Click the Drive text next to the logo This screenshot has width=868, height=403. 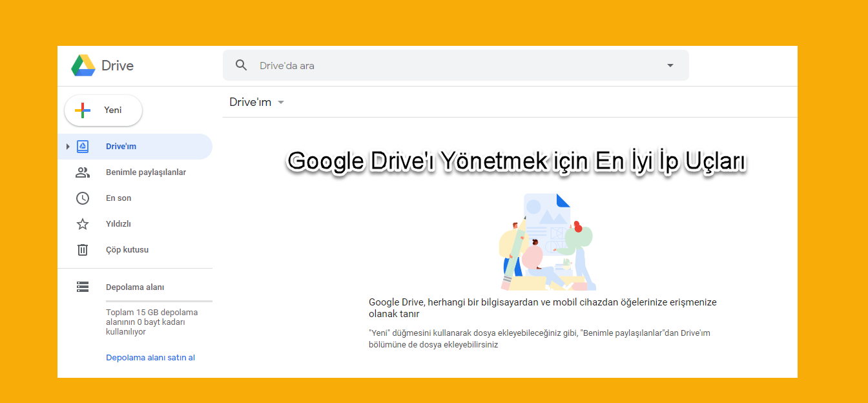pos(118,65)
